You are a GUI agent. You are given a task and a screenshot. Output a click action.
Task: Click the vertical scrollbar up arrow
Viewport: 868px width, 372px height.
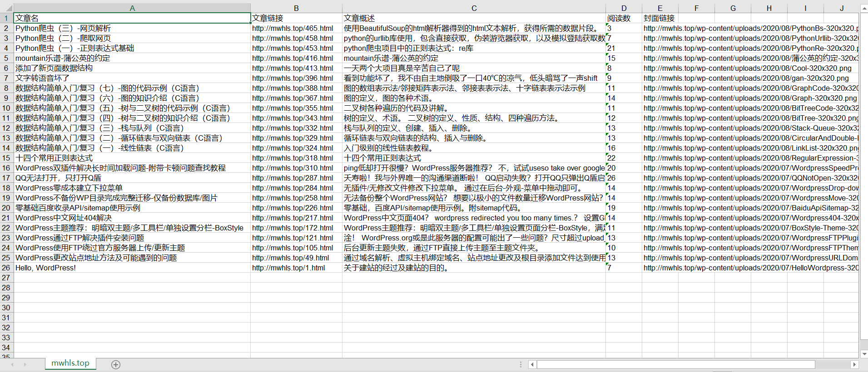[x=864, y=8]
